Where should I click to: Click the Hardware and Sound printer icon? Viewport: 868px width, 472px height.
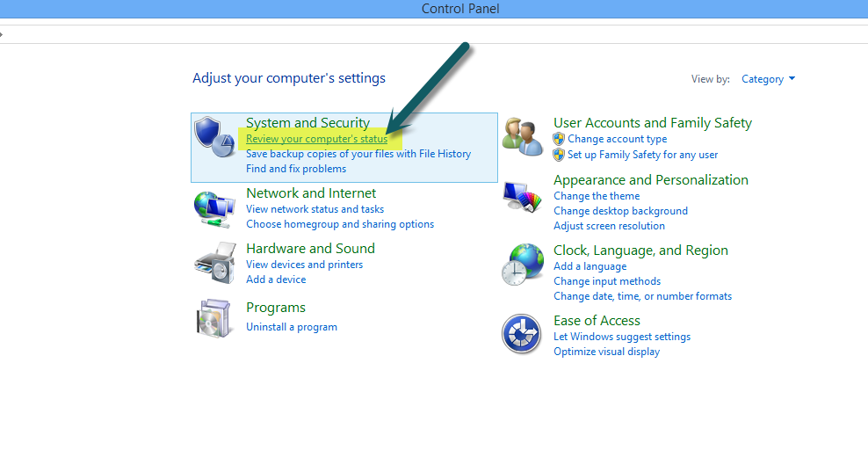click(x=214, y=263)
